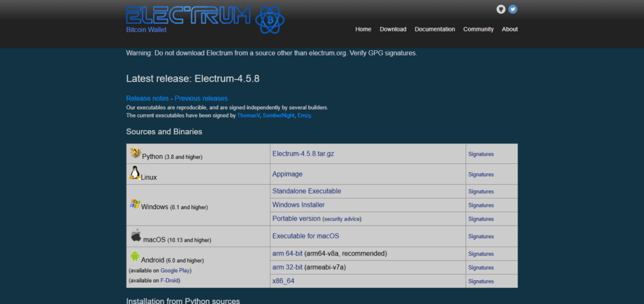This screenshot has height=304, width=644.
Task: Open Signatures for x86_64
Action: click(481, 281)
